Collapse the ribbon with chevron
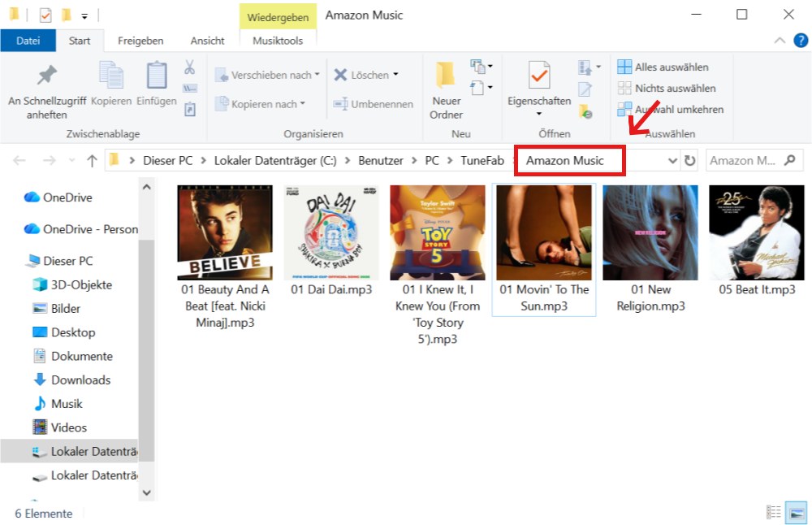Image resolution: width=812 pixels, height=525 pixels. [x=780, y=41]
